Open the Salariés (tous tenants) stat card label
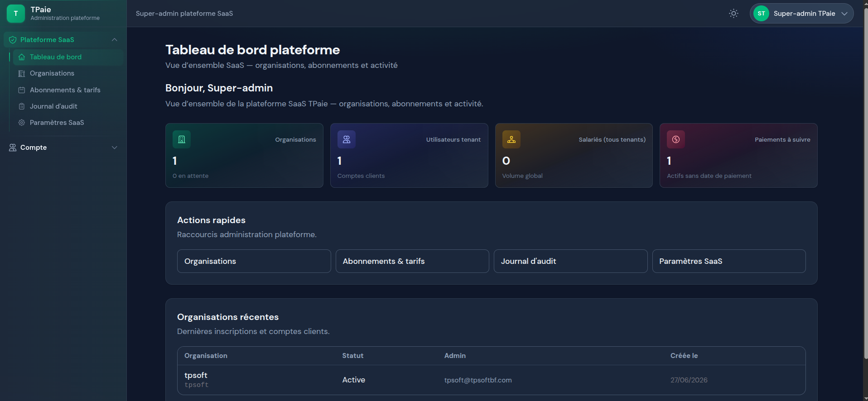Screen dimensions: 868x401 [612, 139]
